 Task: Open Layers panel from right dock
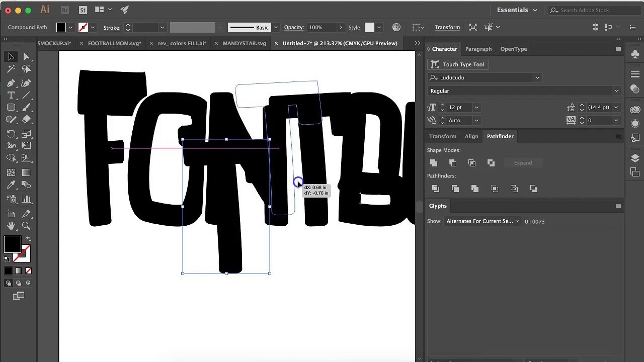coord(635,158)
